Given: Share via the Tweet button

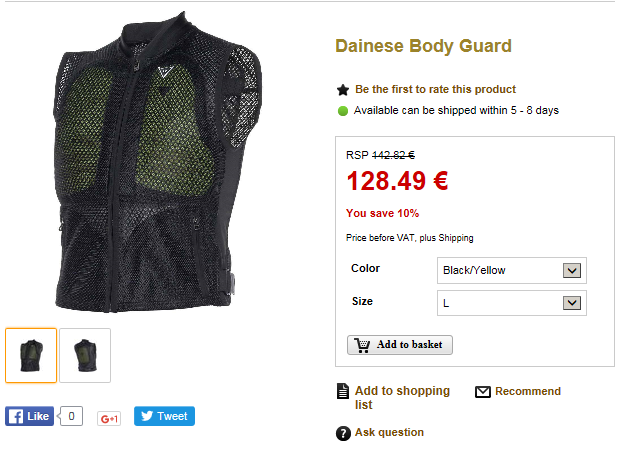Looking at the screenshot, I should coord(164,416).
